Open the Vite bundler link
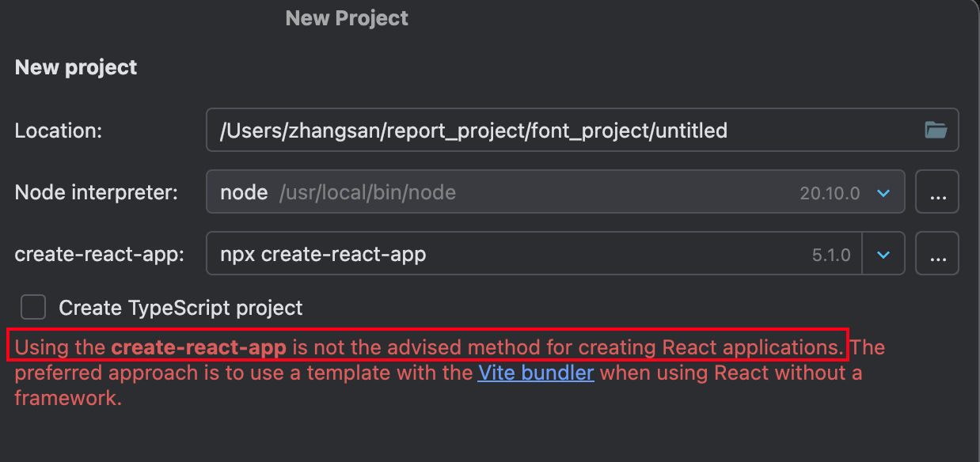 [x=536, y=372]
